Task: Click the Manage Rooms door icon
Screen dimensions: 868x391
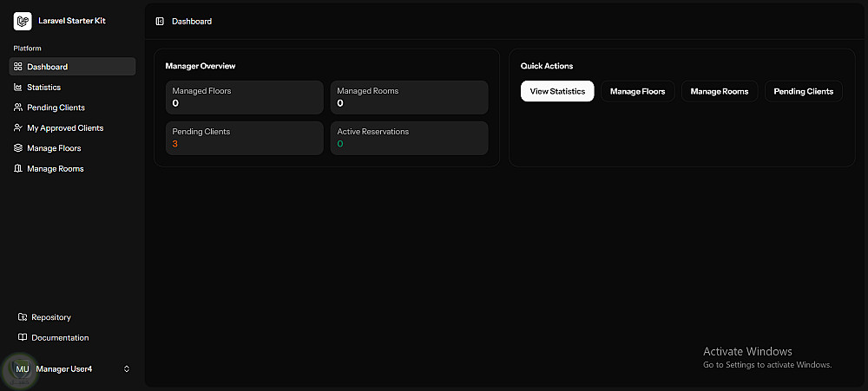Action: (x=17, y=169)
